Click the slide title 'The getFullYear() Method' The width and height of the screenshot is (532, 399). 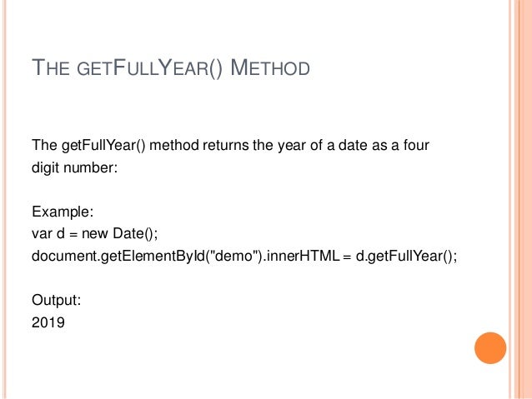pyautogui.click(x=171, y=67)
